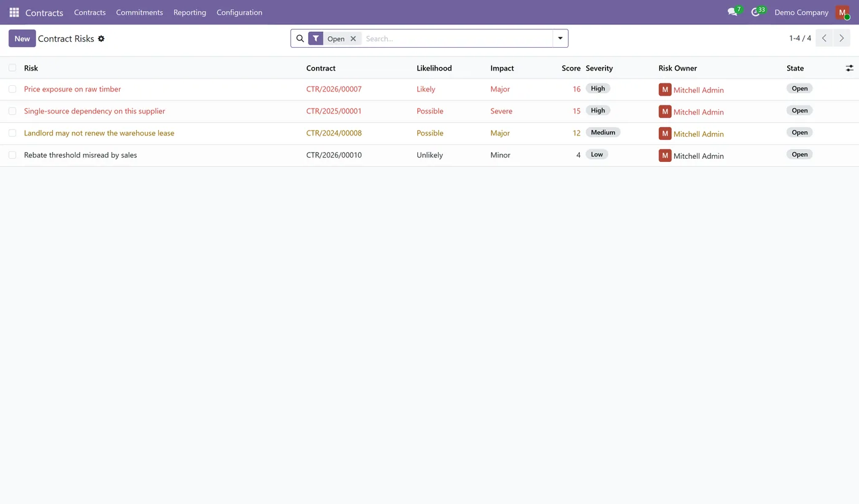Click the score 16 cell
This screenshot has height=504, width=859.
click(x=576, y=89)
